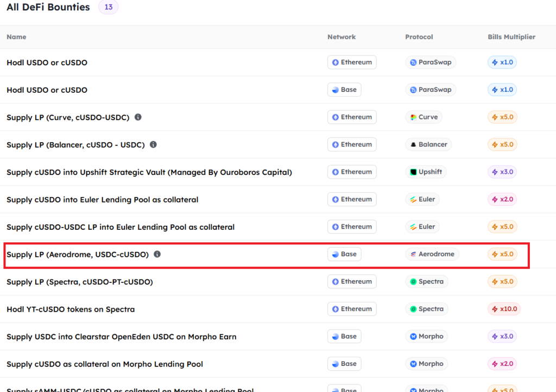
Task: Click Ethereum badge in Supply LP (Spectra) row
Action: point(352,281)
